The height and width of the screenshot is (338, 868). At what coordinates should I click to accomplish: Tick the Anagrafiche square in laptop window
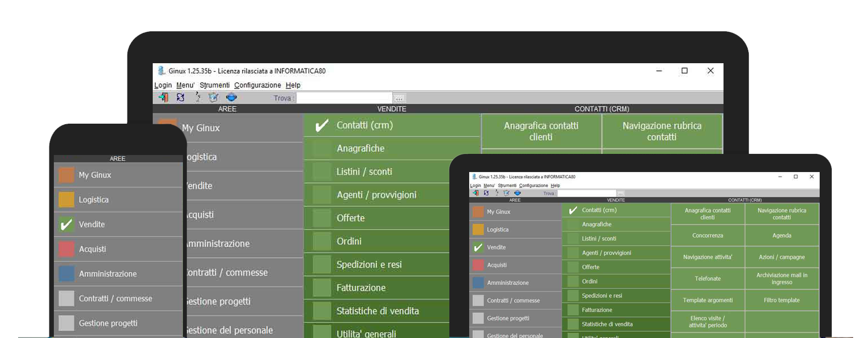point(322,148)
